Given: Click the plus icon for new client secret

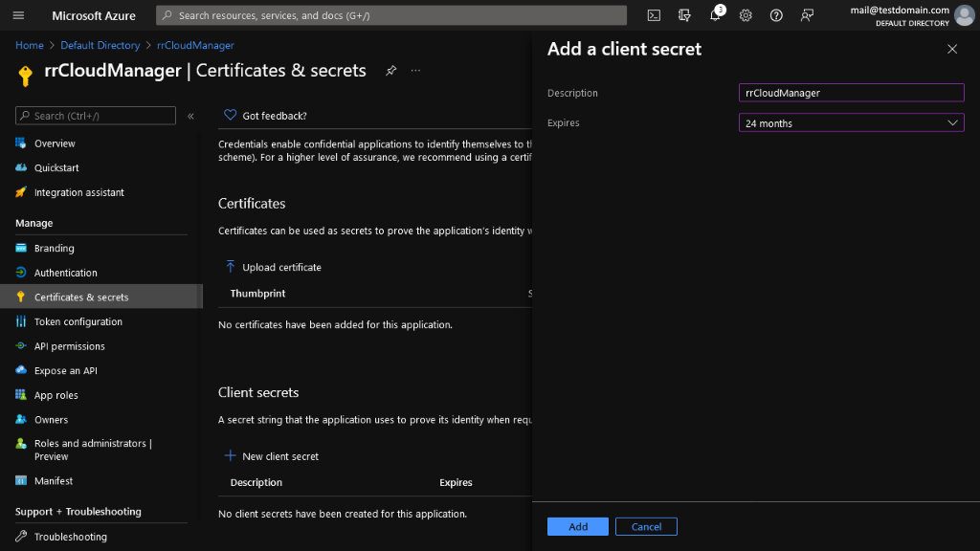Looking at the screenshot, I should coord(230,456).
